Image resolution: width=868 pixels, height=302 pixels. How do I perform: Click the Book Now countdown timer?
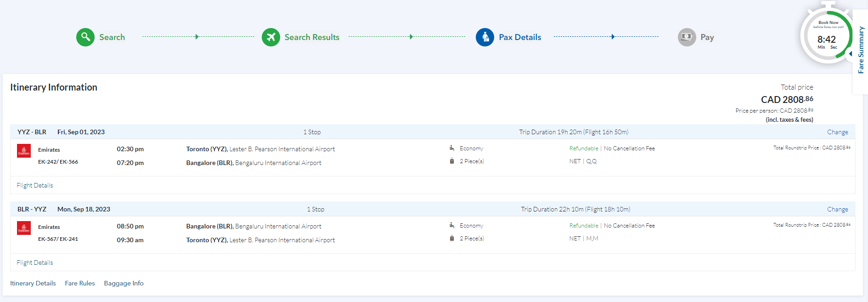828,38
